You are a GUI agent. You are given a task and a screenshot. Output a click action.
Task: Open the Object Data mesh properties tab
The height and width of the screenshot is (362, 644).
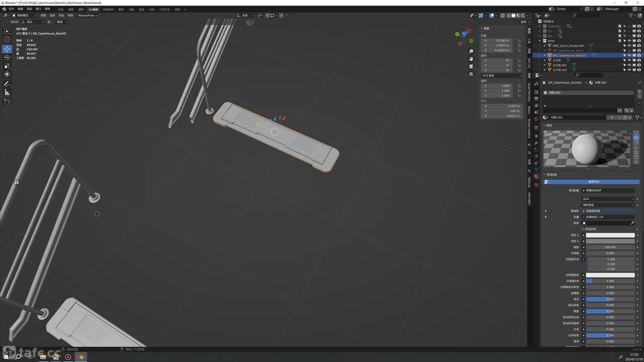click(536, 170)
